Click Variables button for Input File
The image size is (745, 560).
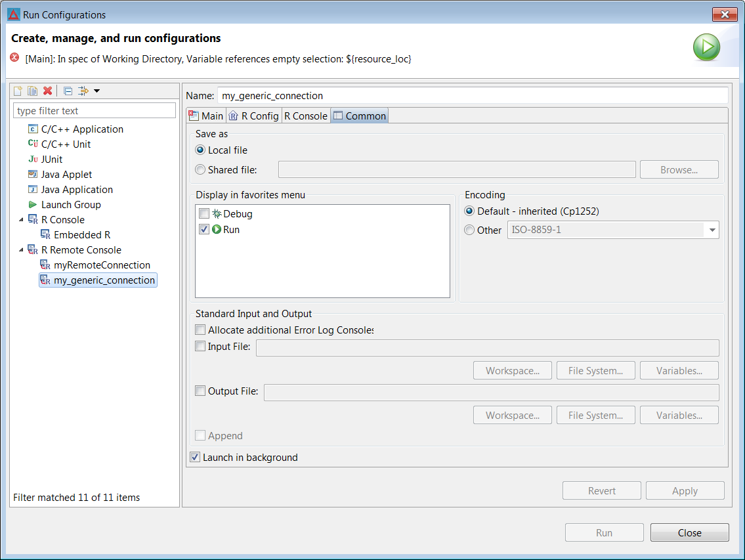(679, 371)
